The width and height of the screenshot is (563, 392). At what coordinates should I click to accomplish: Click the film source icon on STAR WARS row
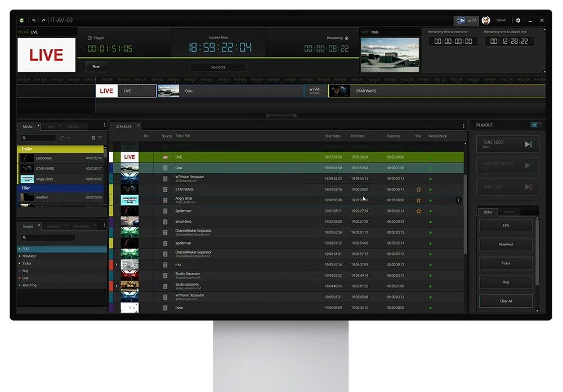coord(165,190)
